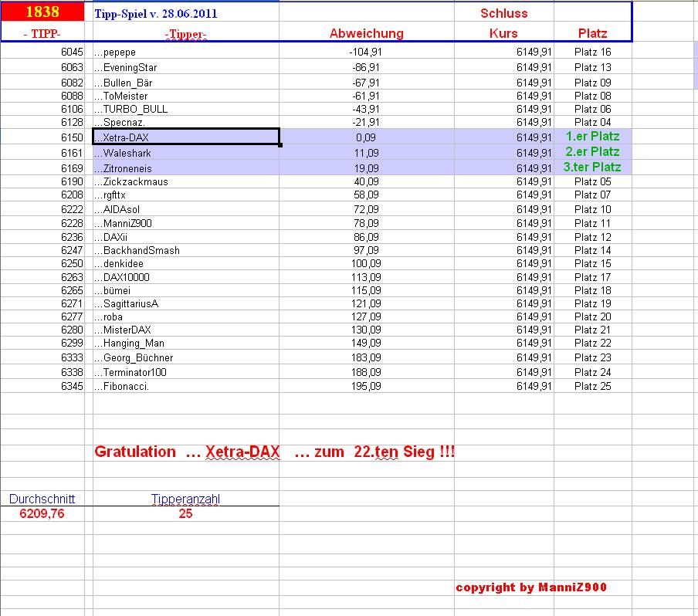Click the Abweichung column header
The image size is (698, 616).
366,33
